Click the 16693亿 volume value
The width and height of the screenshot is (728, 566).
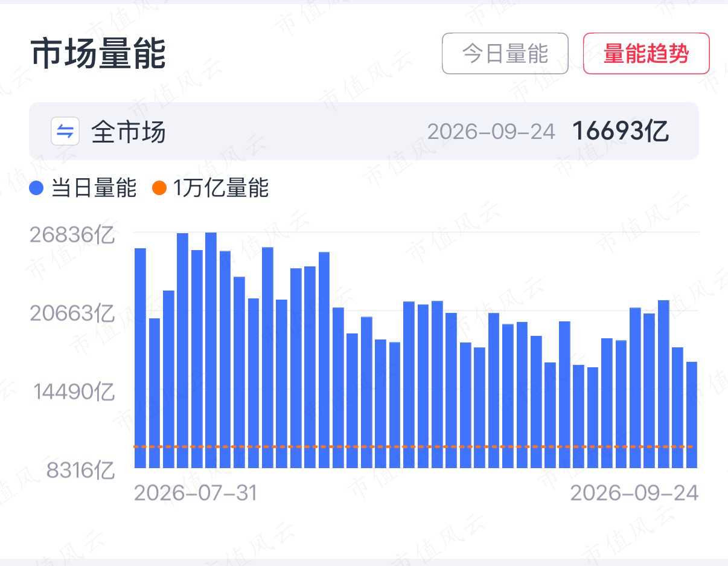pos(621,131)
